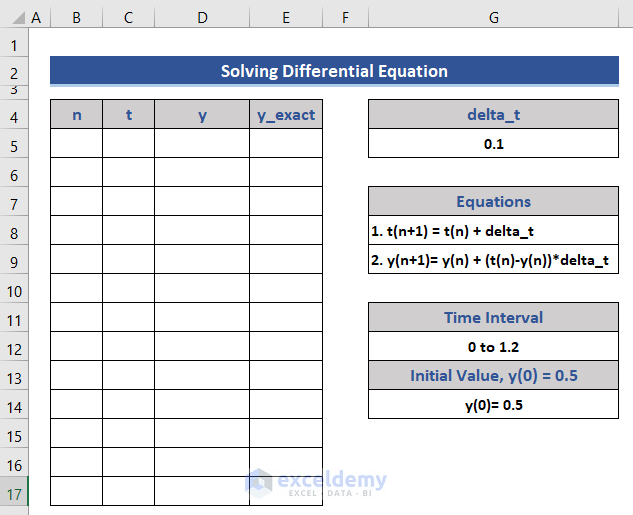The image size is (633, 515).
Task: Select the delta_t header cell
Action: [x=494, y=115]
